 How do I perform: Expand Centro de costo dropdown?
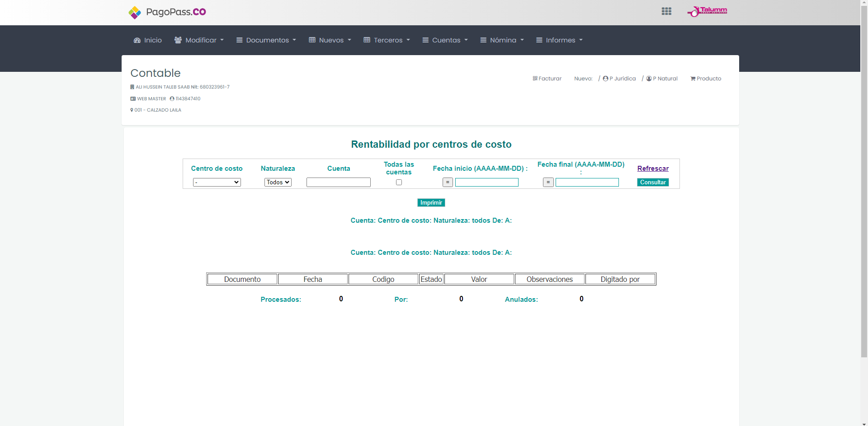click(x=217, y=183)
